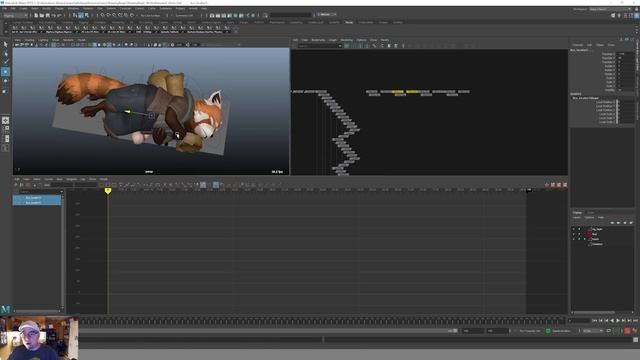Toggle visibility V of red-swatch display layer
The image size is (640, 360).
click(573, 234)
